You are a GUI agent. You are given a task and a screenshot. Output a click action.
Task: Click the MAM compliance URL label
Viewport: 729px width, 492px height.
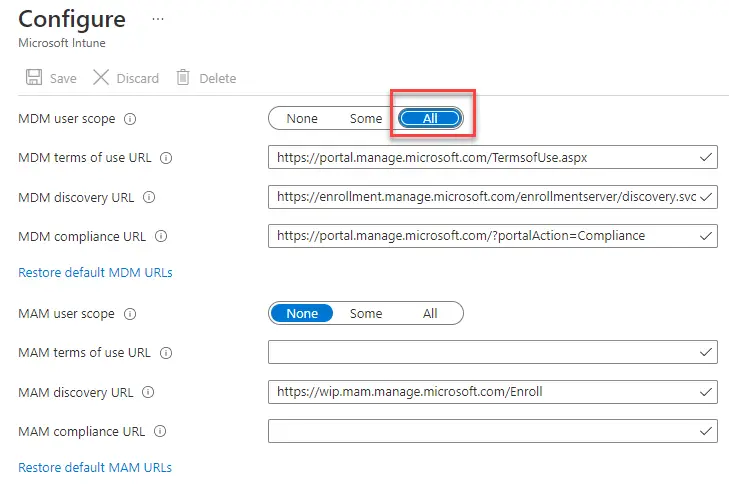[82, 432]
